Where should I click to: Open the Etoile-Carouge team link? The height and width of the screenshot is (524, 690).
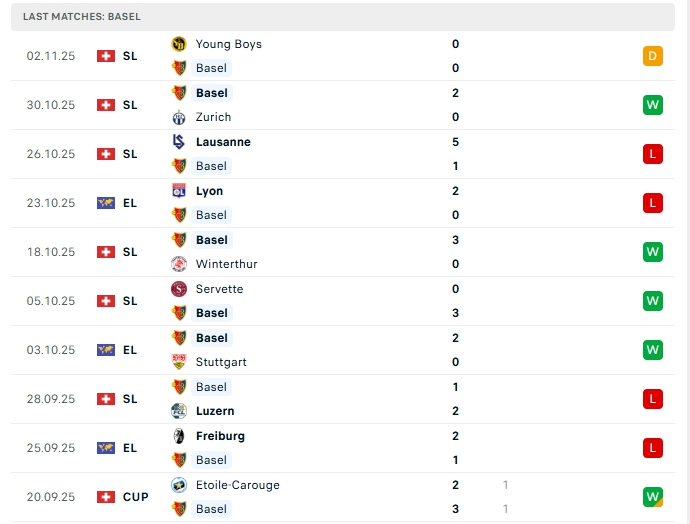click(237, 485)
